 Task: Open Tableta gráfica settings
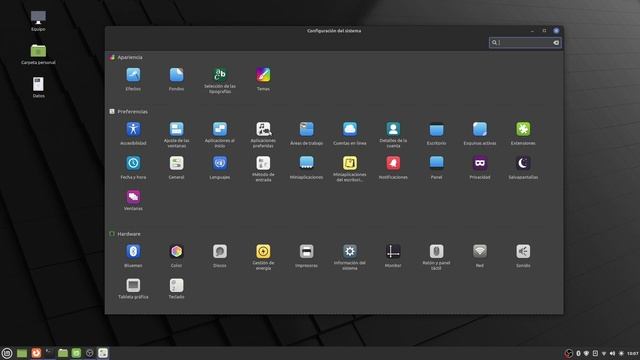(x=133, y=289)
